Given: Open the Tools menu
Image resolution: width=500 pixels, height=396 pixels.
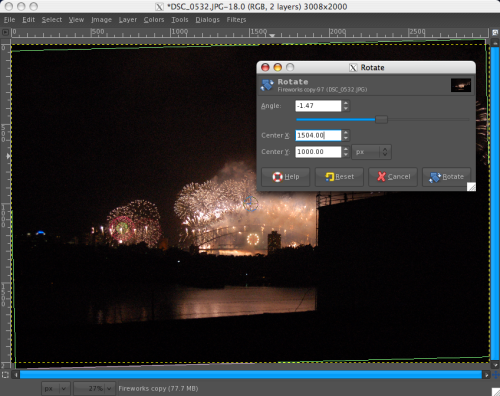Looking at the screenshot, I should (180, 20).
